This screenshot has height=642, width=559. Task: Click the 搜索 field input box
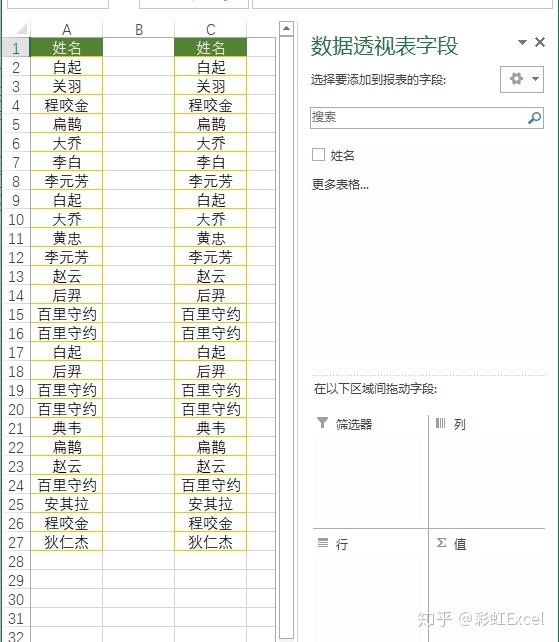426,118
